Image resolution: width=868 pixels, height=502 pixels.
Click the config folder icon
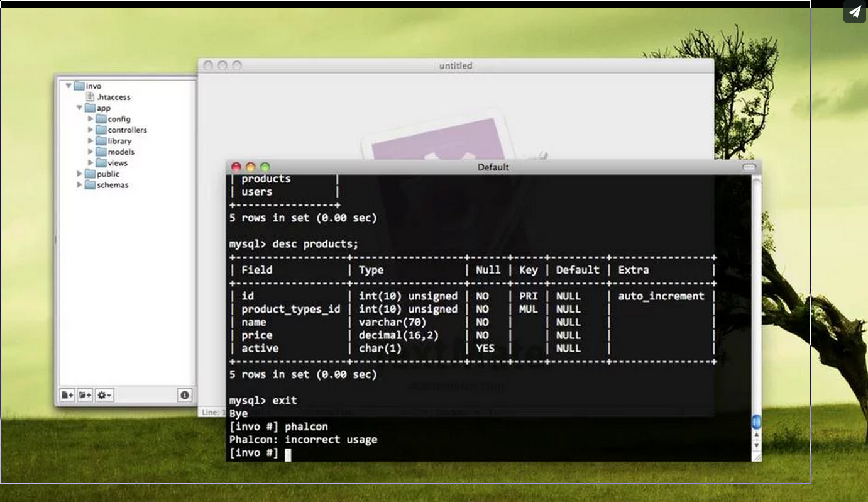click(101, 119)
